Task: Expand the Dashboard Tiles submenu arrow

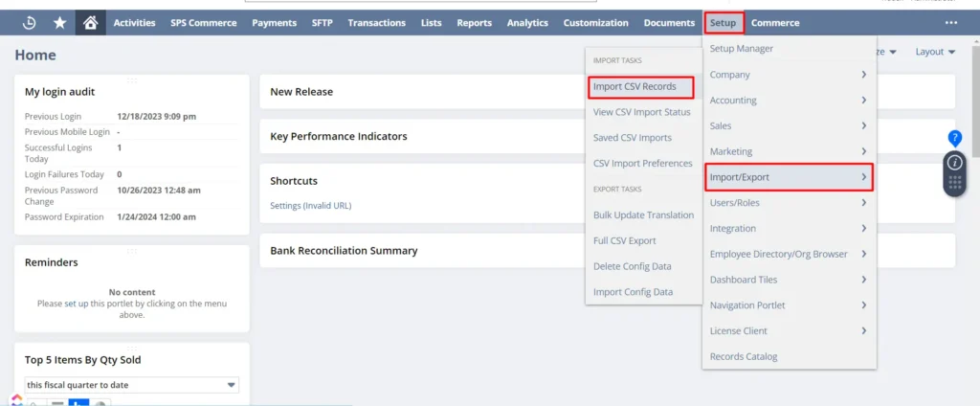Action: pyautogui.click(x=864, y=280)
